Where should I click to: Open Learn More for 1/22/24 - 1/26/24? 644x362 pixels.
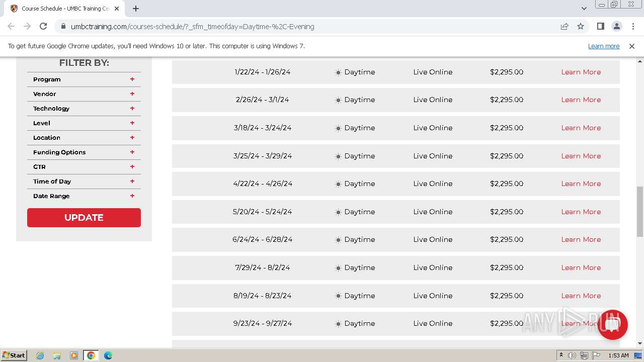(x=581, y=72)
